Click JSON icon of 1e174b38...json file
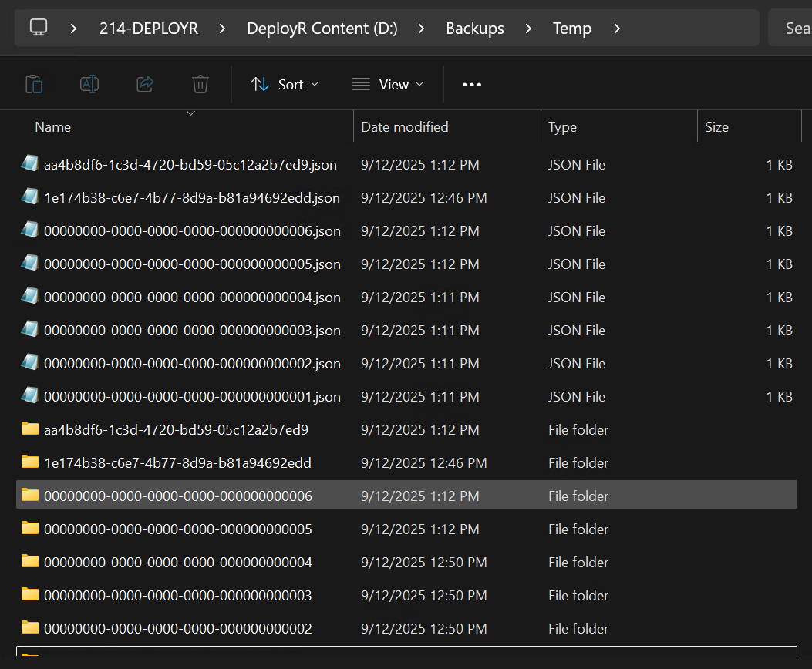Screen dimensions: 812x669 tap(29, 196)
